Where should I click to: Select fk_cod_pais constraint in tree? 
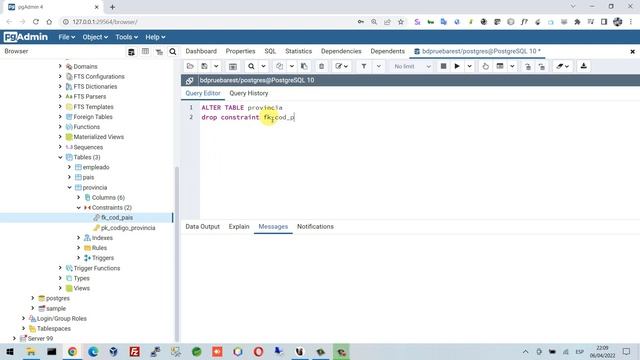117,218
